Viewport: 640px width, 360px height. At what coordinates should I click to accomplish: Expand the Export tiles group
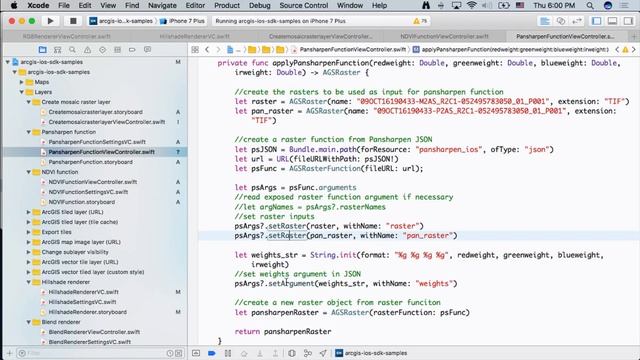point(29,232)
